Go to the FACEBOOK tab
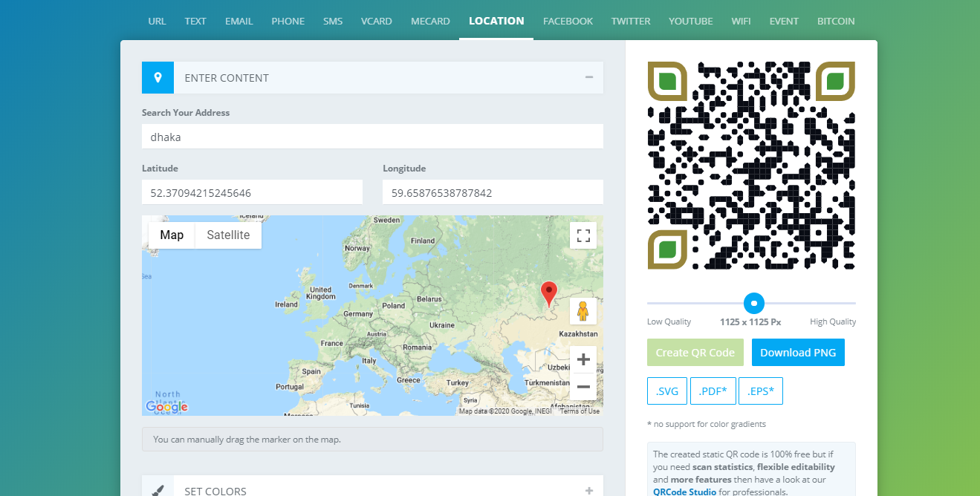 coord(568,21)
